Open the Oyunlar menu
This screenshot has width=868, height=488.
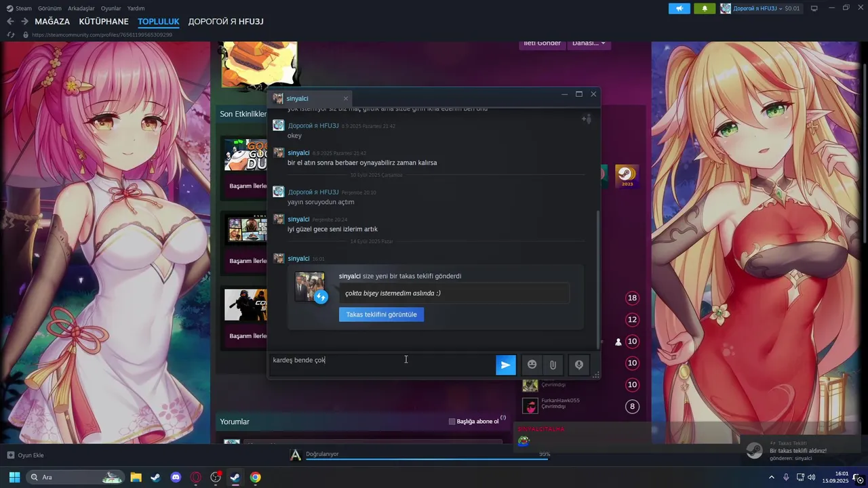click(111, 8)
